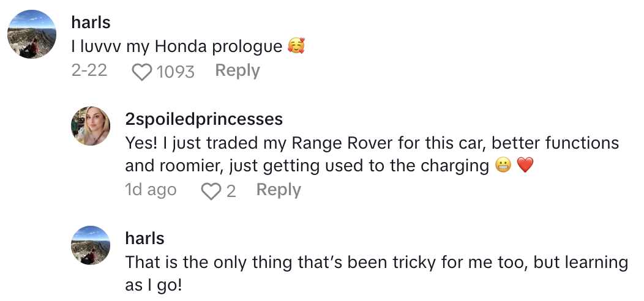Click the red heart emoji in the reply text

click(525, 166)
